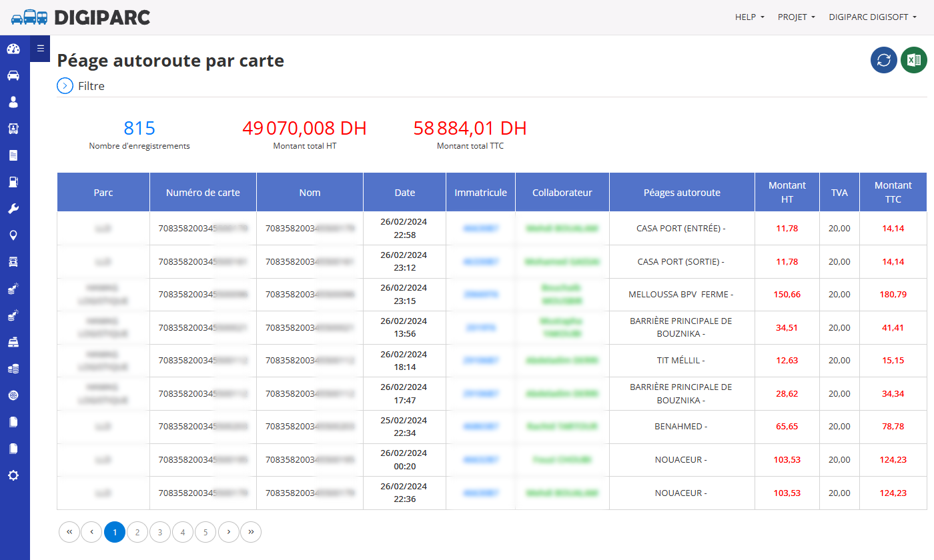The height and width of the screenshot is (560, 934).
Task: Sort by the Date column header
Action: (405, 193)
